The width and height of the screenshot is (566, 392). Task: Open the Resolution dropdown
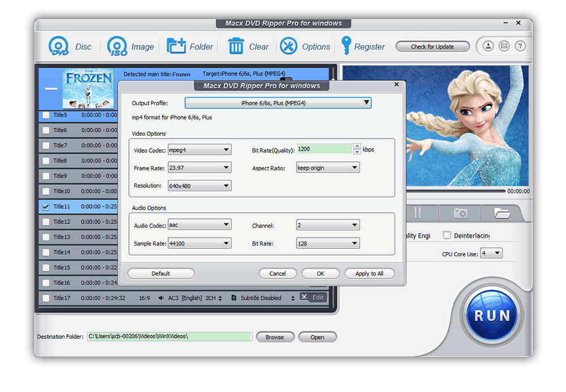pos(200,186)
